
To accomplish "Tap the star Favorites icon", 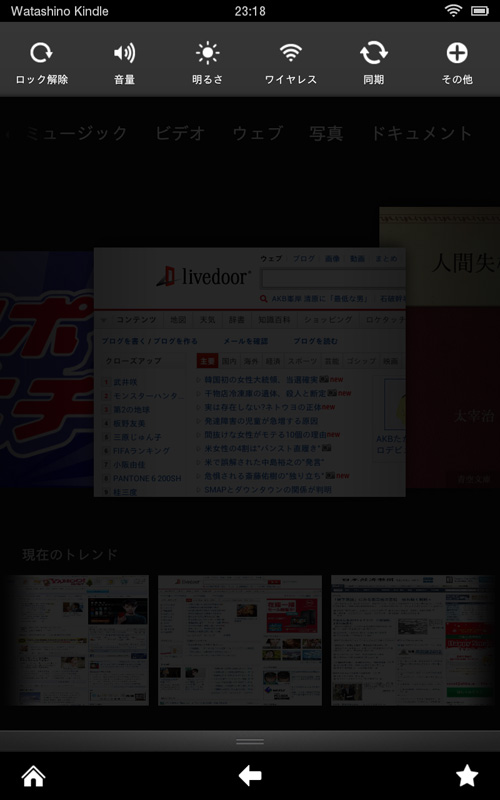I will coord(467,776).
